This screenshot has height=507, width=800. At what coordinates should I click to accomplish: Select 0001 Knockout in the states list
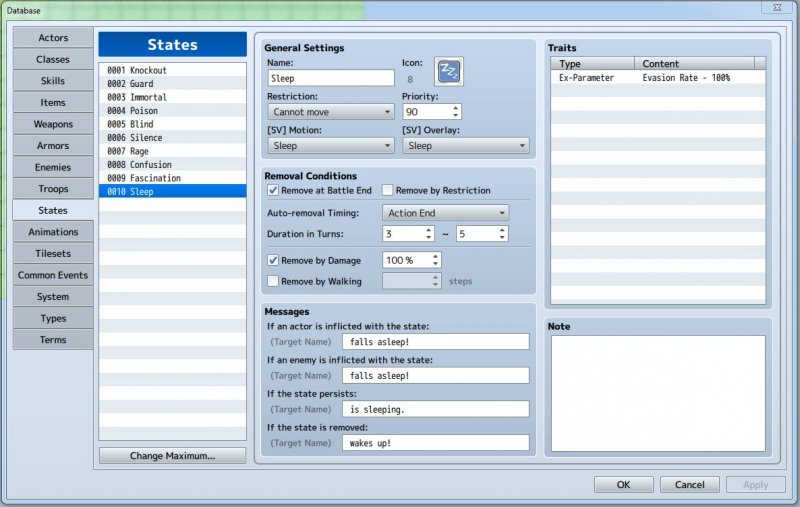(172, 70)
